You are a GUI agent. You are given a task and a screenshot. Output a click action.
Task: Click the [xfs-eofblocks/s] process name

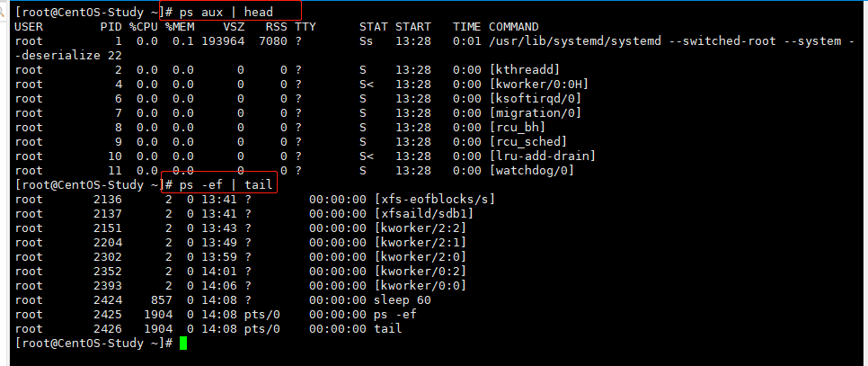pyautogui.click(x=435, y=199)
